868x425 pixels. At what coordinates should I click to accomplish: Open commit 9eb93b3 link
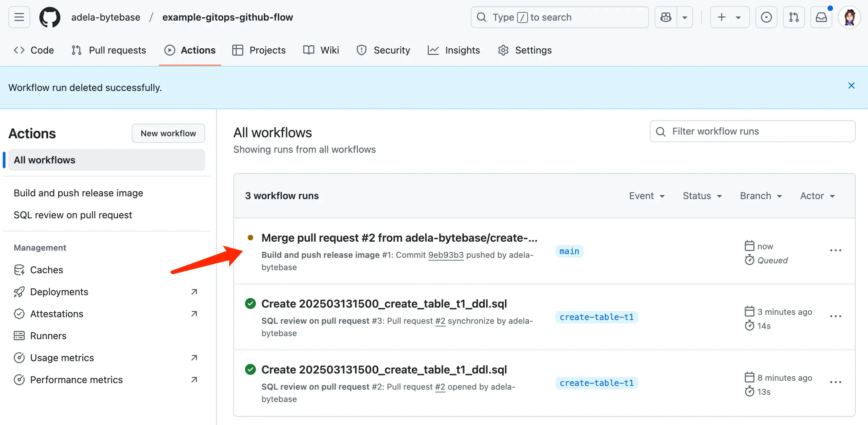point(446,255)
